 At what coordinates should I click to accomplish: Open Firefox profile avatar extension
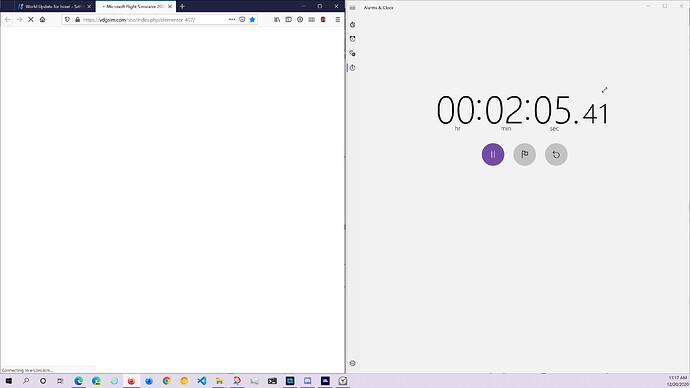tap(323, 19)
